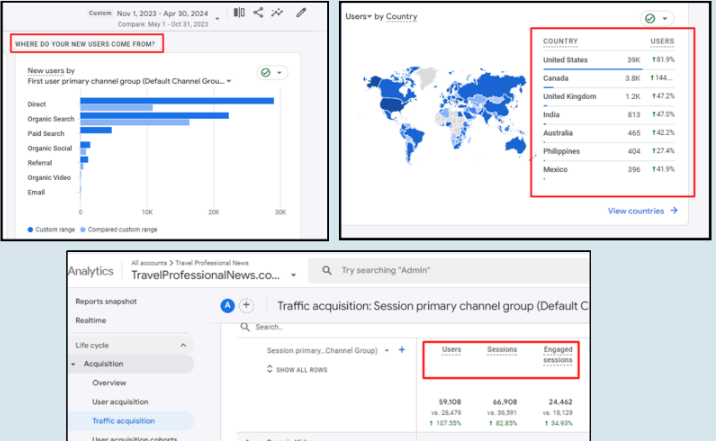Click the plus icon to add a comparison
The width and height of the screenshot is (716, 441).
(246, 306)
